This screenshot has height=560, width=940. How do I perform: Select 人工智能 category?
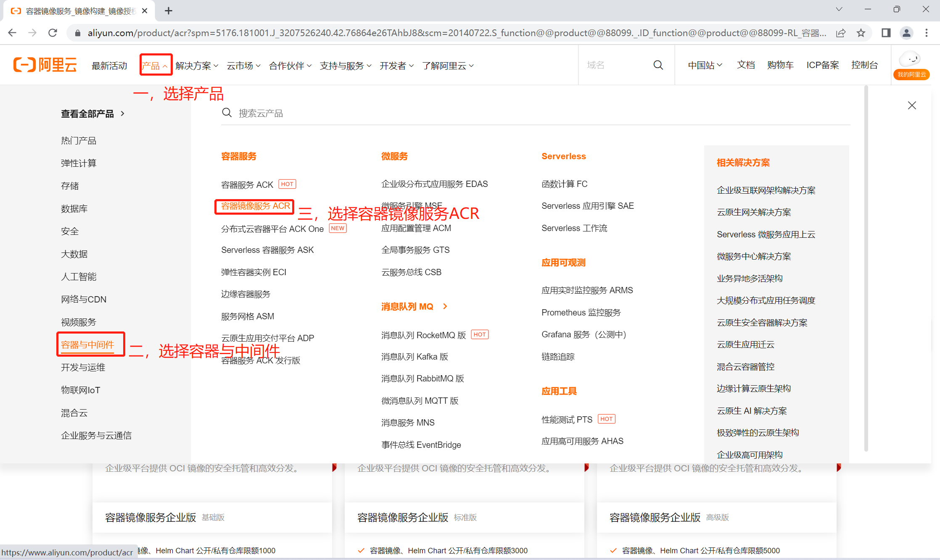[79, 276]
